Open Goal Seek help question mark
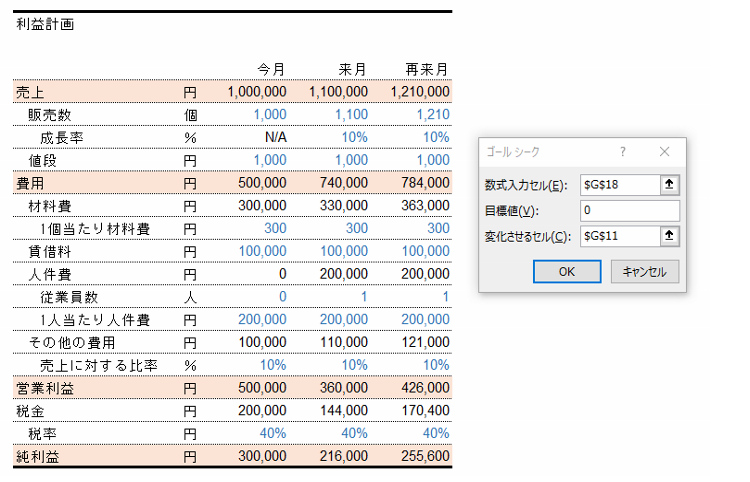 click(622, 152)
